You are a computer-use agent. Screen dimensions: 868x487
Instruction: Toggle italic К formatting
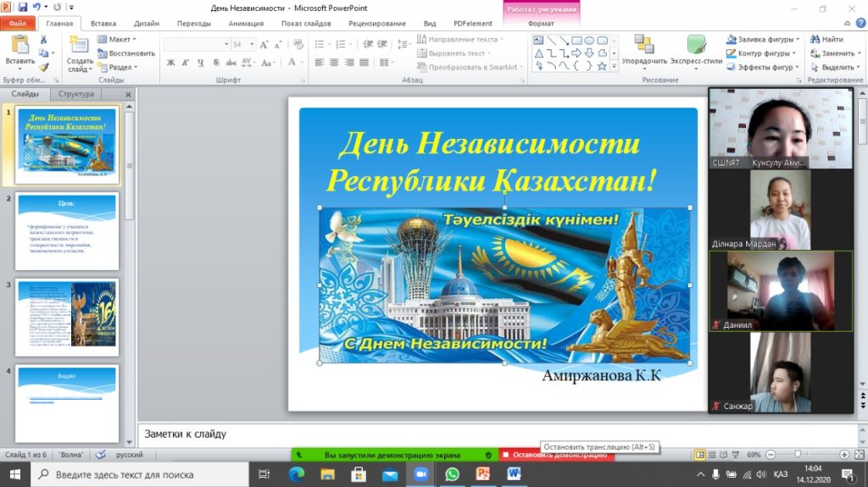(186, 63)
